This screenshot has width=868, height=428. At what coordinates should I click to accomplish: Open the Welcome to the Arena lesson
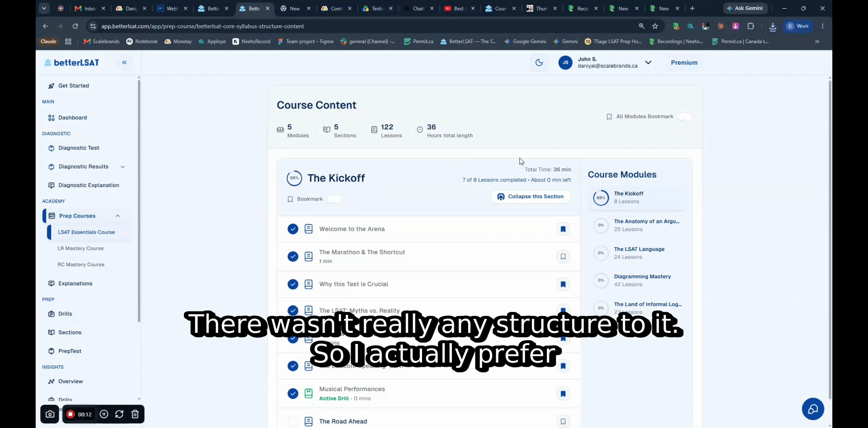click(x=352, y=229)
